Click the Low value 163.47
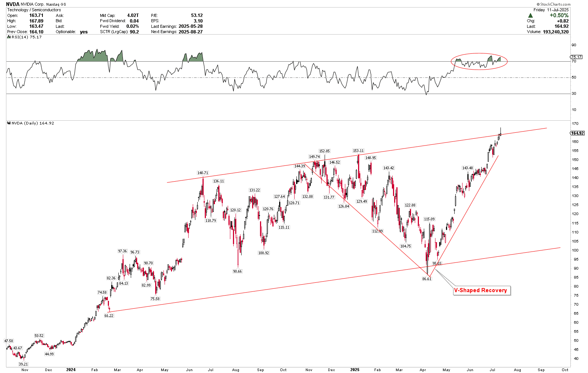The height and width of the screenshot is (373, 588). pos(36,26)
